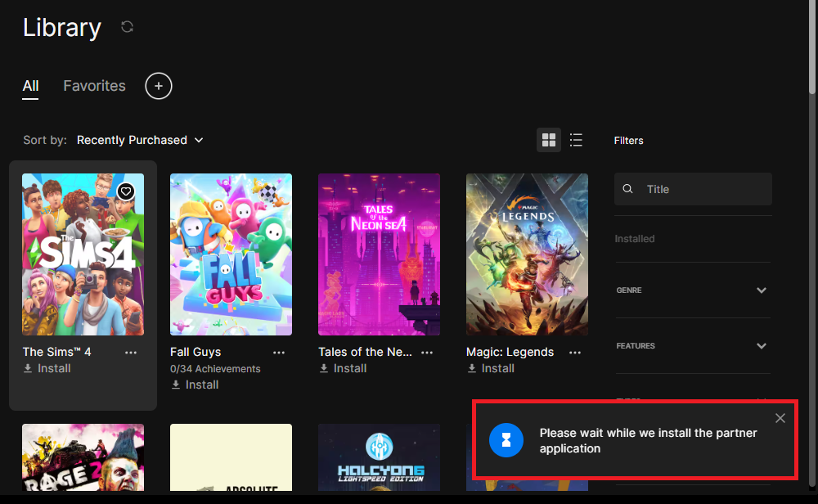Click the Library refresh icon
Screen dimensions: 818x504
click(127, 27)
